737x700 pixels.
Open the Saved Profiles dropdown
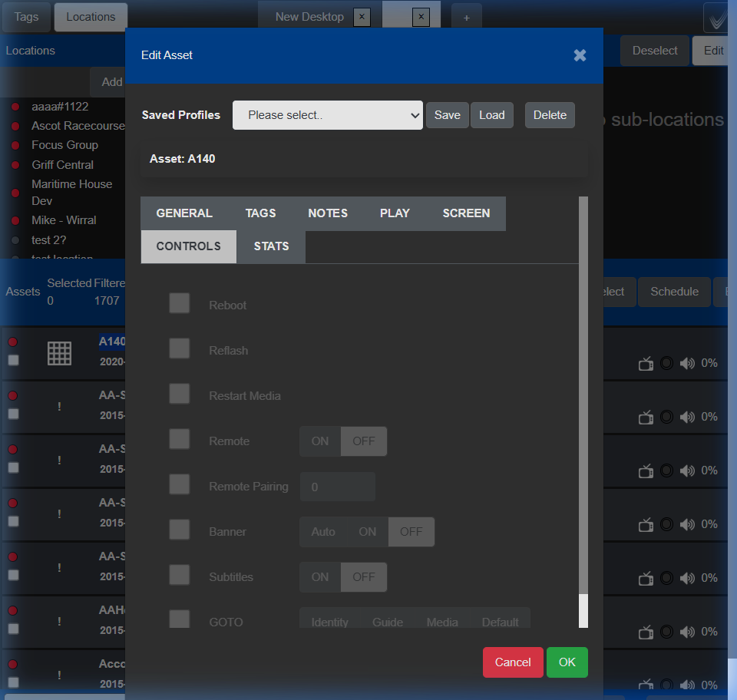point(328,115)
